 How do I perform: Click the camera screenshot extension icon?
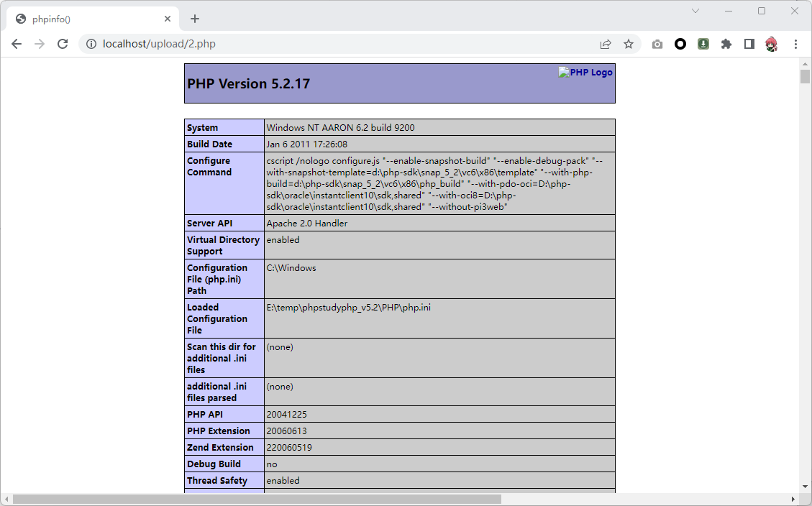click(x=657, y=44)
